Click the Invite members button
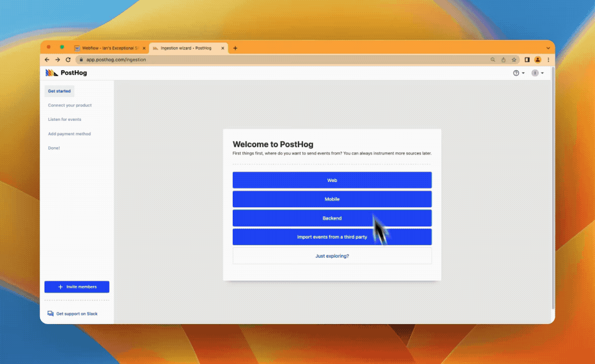The image size is (595, 364). [76, 287]
